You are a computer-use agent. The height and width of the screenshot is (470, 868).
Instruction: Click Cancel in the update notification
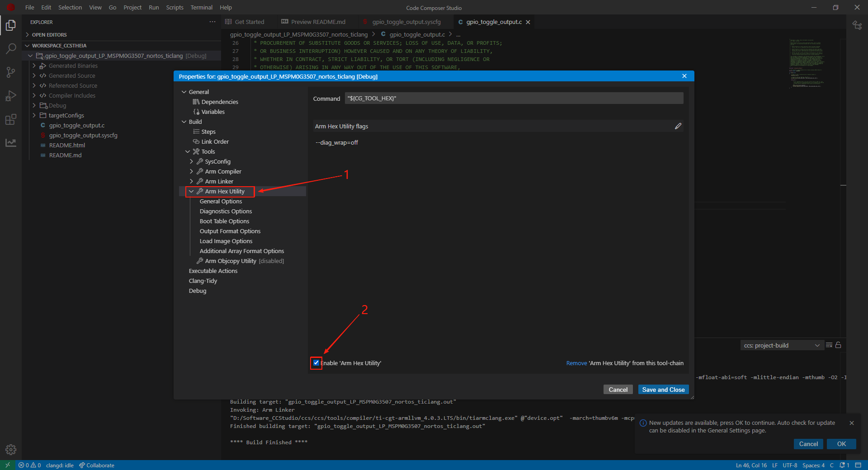(x=808, y=444)
